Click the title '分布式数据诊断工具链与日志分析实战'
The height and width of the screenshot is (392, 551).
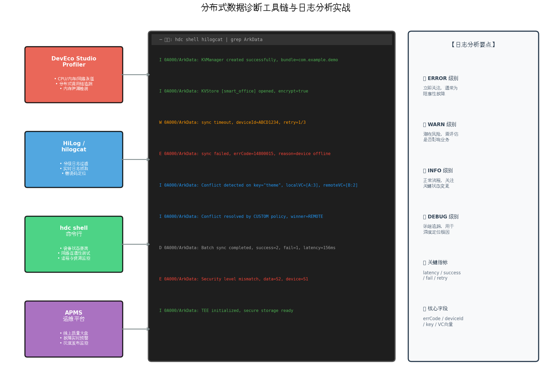pos(275,8)
